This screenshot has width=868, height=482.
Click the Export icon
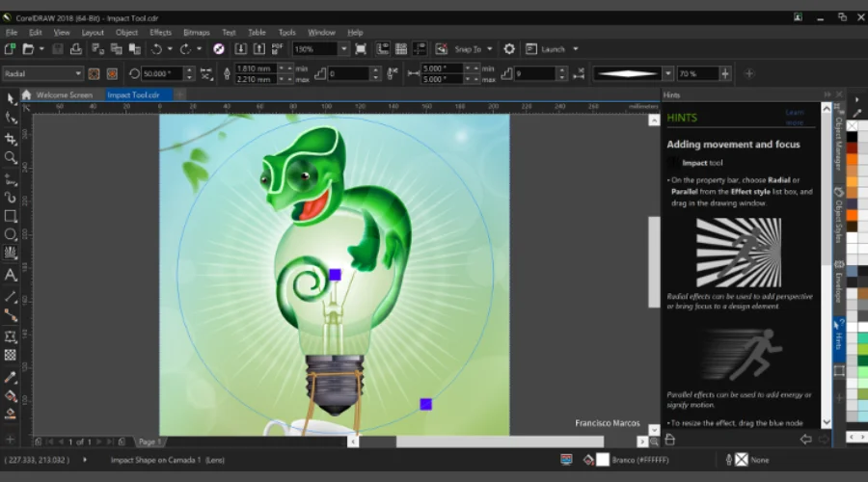pos(259,49)
